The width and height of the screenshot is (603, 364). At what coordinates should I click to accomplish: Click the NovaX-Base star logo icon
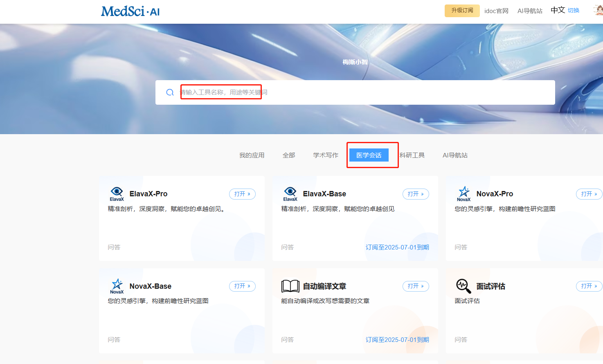coord(117,286)
